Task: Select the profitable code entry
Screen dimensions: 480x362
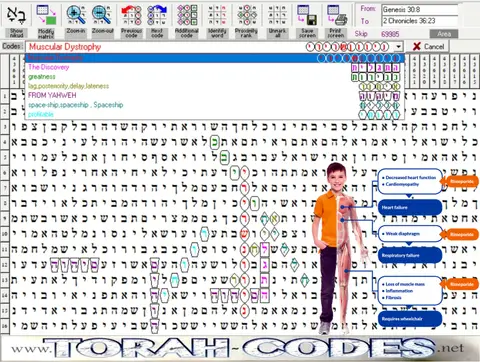Action: 215,114
